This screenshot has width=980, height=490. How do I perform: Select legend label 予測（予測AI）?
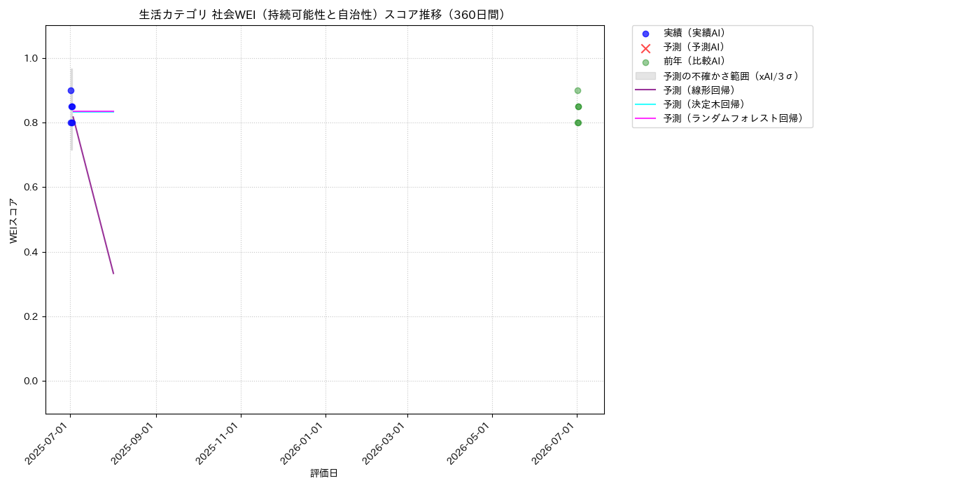[x=694, y=47]
